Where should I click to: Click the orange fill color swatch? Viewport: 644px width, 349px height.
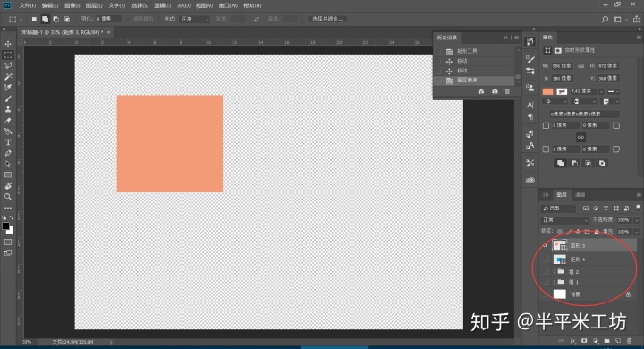(x=548, y=91)
